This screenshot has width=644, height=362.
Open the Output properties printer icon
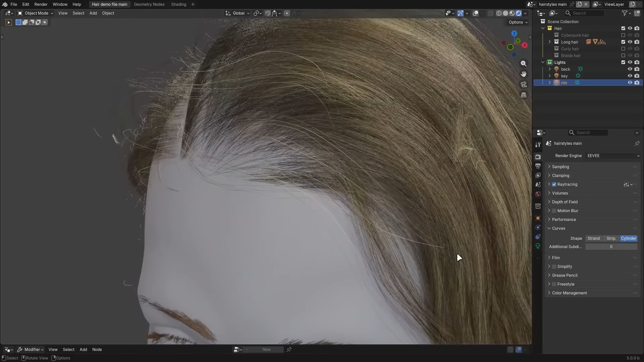pos(538,166)
